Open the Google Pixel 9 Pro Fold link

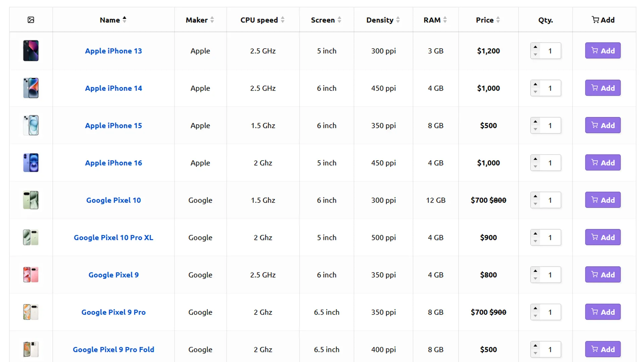pyautogui.click(x=113, y=349)
